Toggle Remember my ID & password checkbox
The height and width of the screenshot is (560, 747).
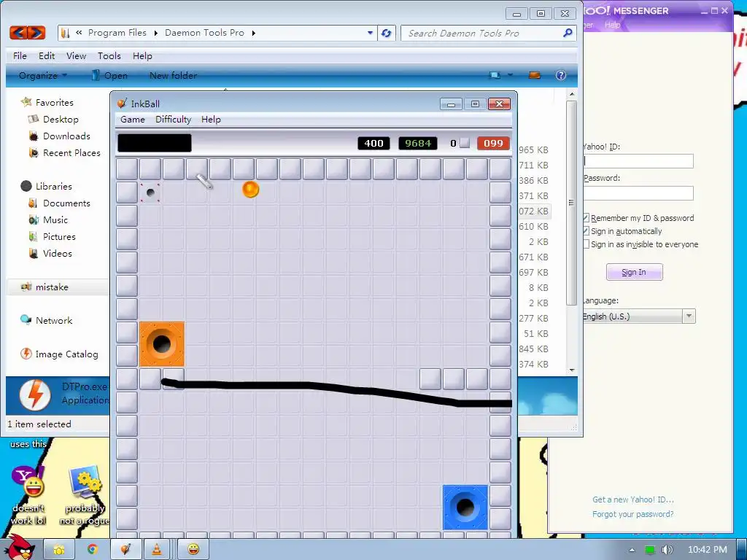pos(586,217)
